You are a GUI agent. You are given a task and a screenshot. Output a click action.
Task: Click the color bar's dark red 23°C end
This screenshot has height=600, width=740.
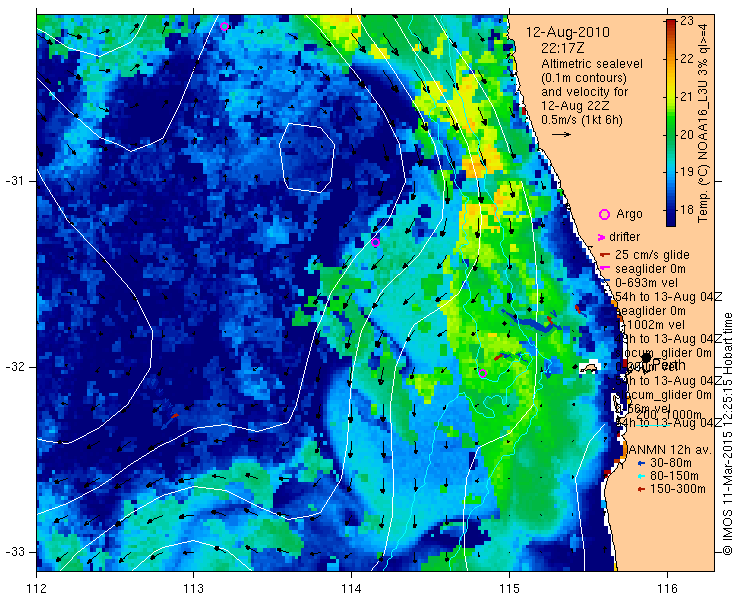click(671, 23)
